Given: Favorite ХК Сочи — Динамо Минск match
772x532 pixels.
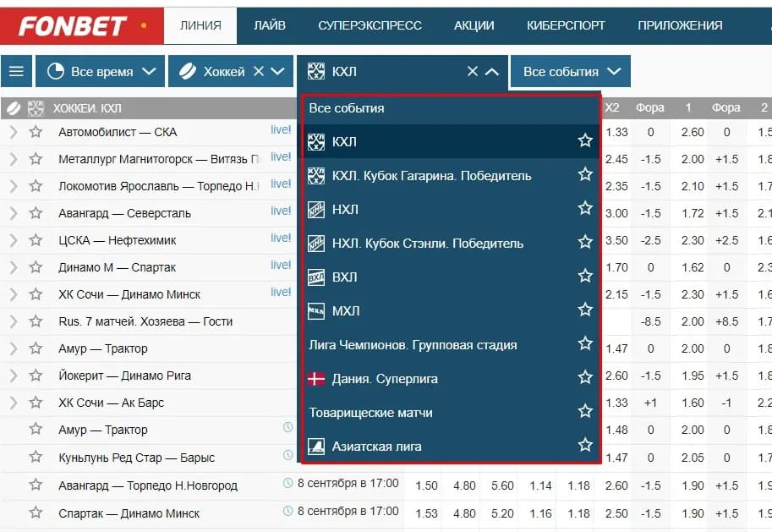Looking at the screenshot, I should [x=36, y=294].
